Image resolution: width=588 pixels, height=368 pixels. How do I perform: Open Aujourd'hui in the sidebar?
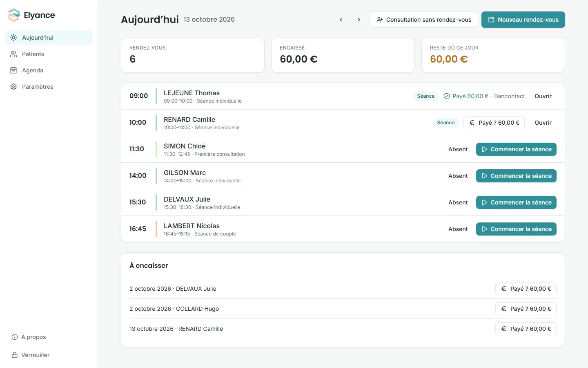49,38
